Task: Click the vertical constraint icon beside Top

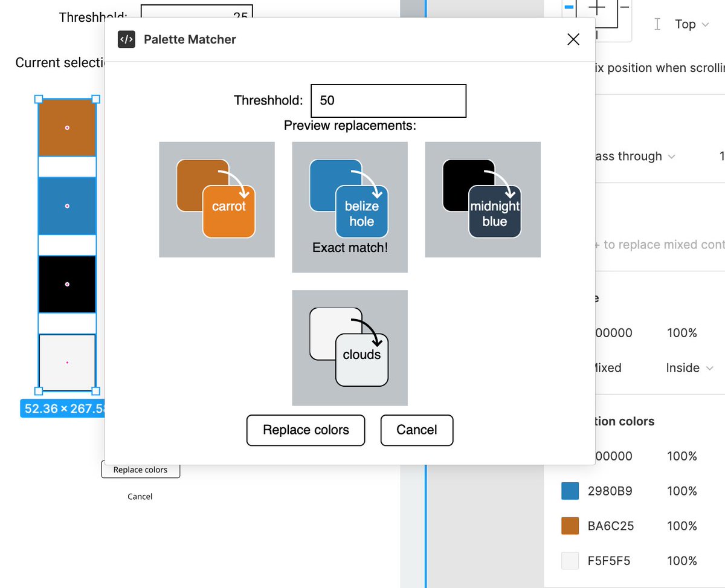Action: [657, 24]
